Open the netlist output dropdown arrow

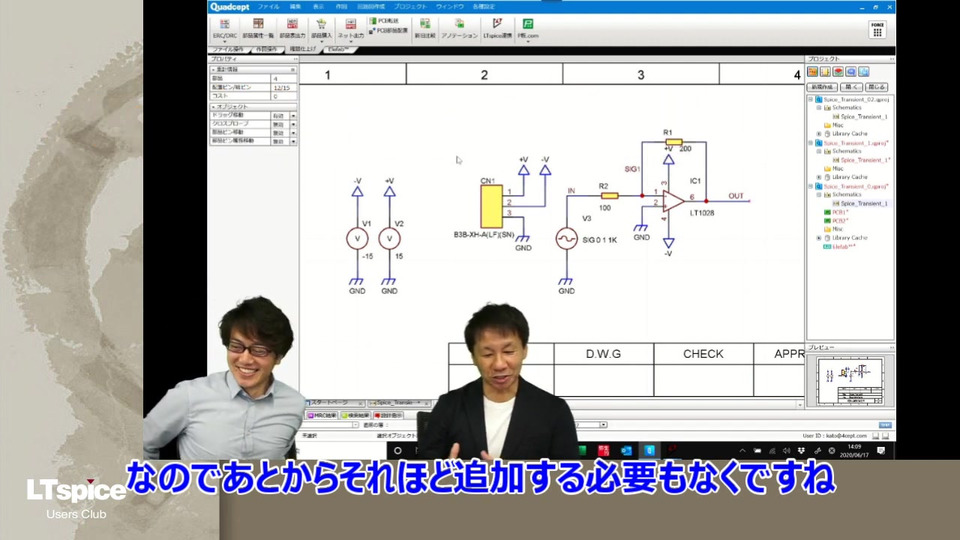point(350,42)
